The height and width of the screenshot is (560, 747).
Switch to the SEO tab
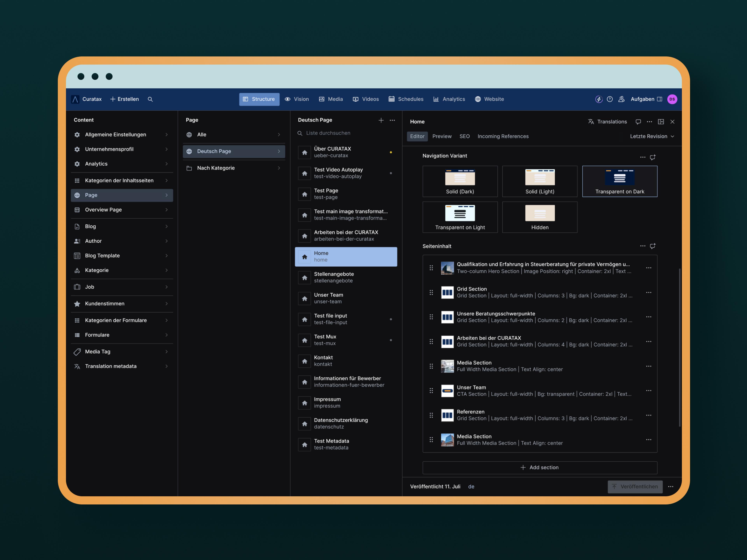(x=464, y=136)
